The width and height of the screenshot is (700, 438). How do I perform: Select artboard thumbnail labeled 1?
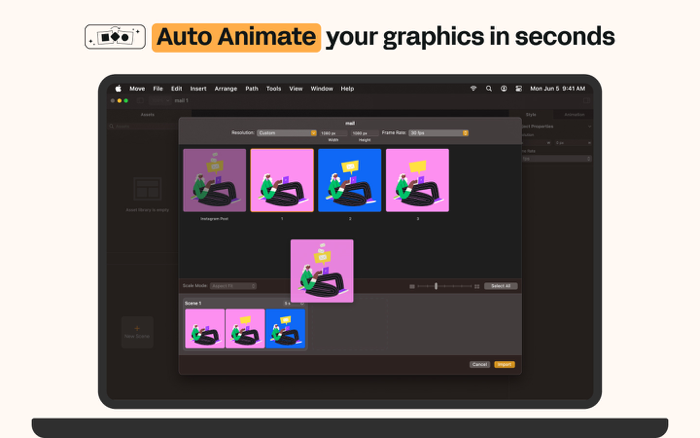point(282,180)
